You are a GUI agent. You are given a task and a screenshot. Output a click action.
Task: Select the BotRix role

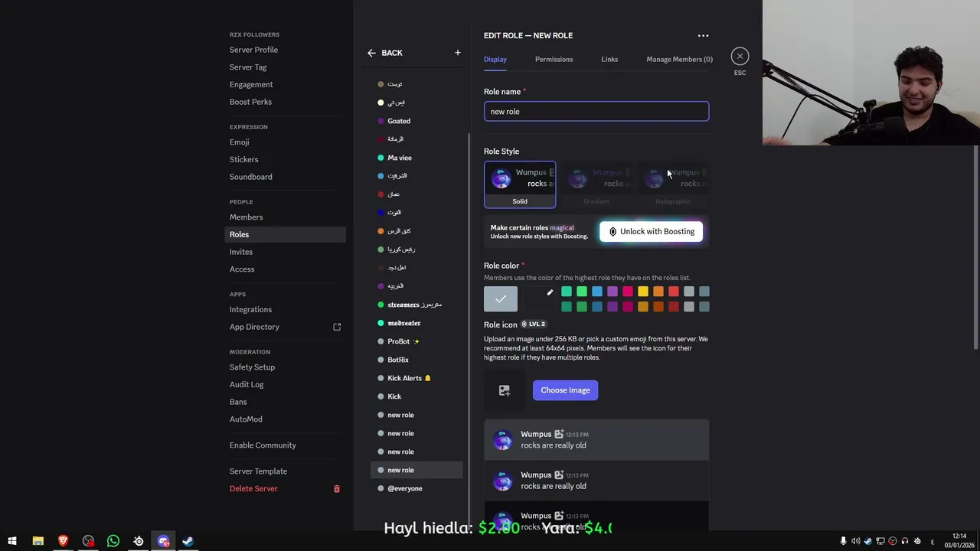click(x=416, y=360)
